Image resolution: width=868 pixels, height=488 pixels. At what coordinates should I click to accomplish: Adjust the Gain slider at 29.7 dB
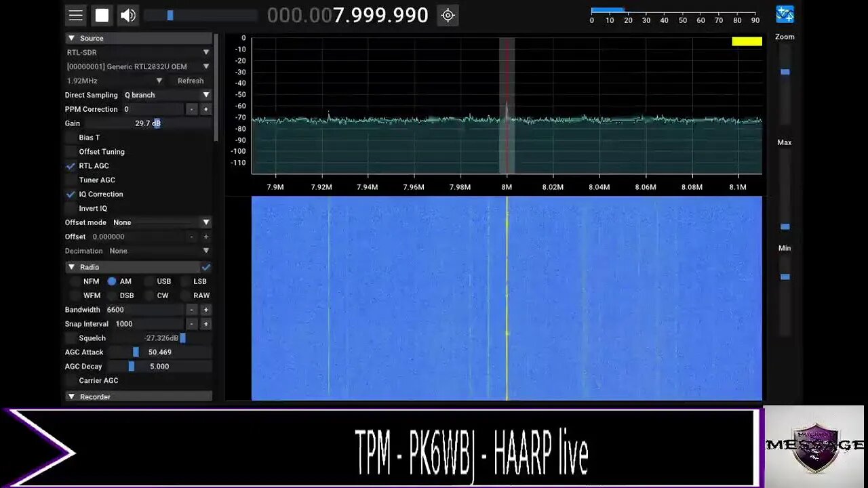(x=148, y=123)
